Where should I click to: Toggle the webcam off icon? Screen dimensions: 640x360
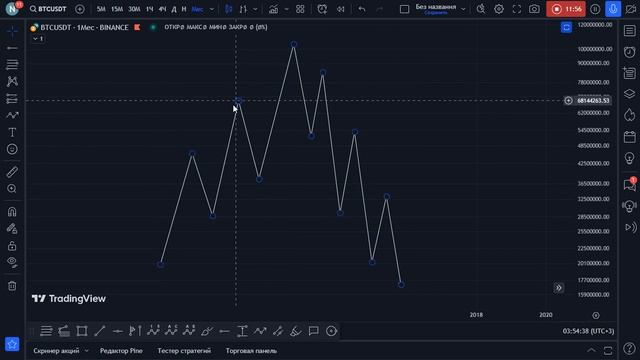click(631, 9)
